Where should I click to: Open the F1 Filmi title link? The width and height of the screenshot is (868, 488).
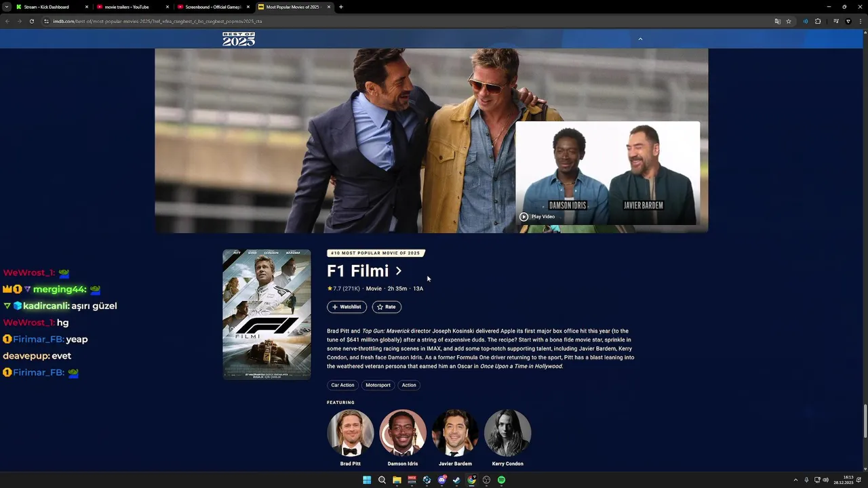pyautogui.click(x=358, y=271)
